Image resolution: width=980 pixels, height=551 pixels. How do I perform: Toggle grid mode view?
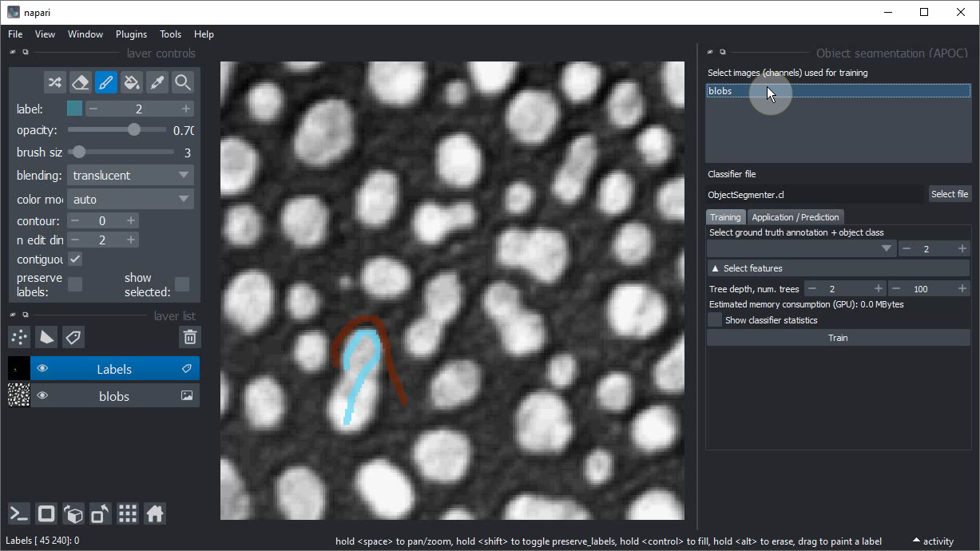[x=128, y=513]
